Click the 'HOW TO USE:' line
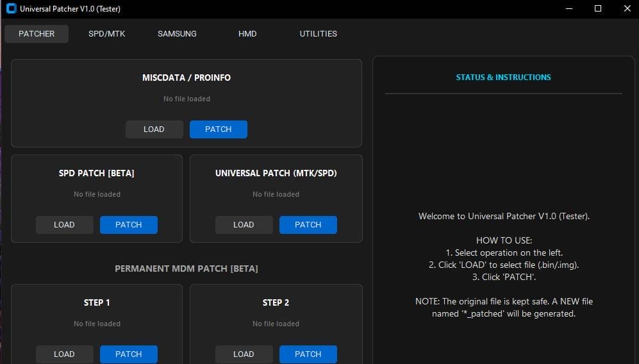The width and height of the screenshot is (639, 364). pos(504,240)
